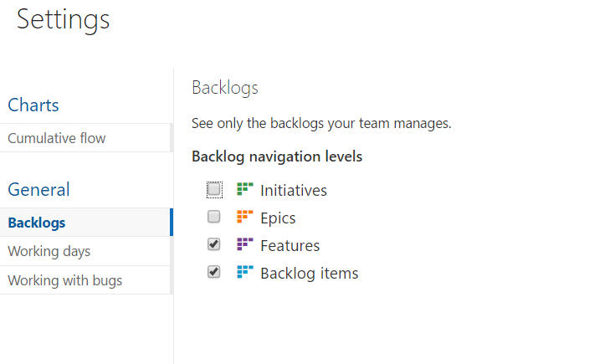Uncheck the Features checkbox
This screenshot has width=589, height=364.
[x=214, y=244]
